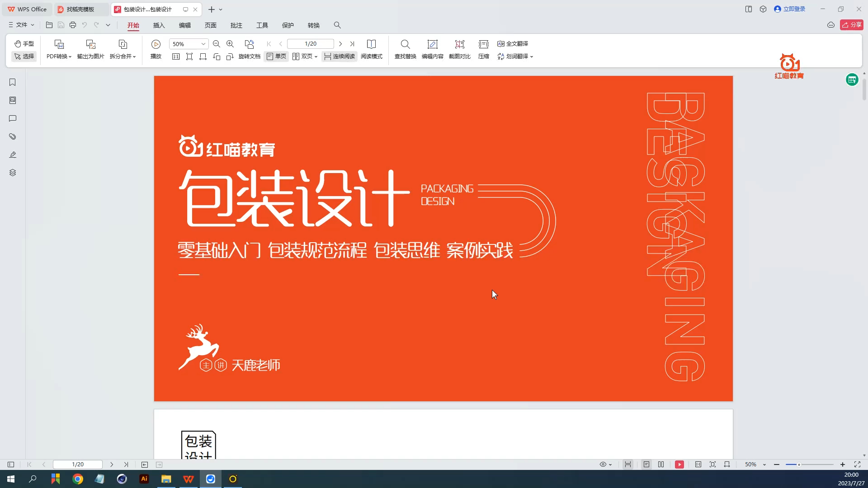The width and height of the screenshot is (868, 488).
Task: Click the open folder icon
Action: tap(49, 25)
